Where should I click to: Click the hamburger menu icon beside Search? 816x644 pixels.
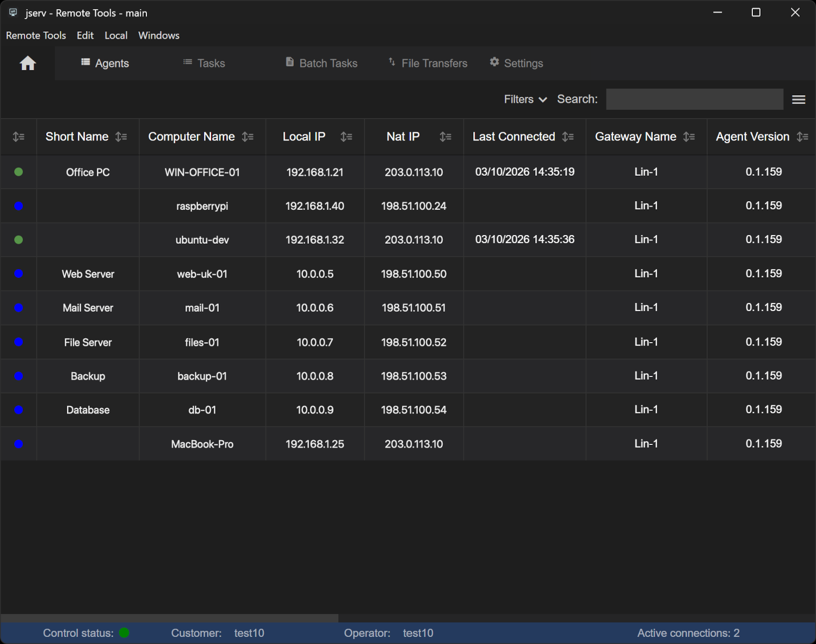point(799,100)
